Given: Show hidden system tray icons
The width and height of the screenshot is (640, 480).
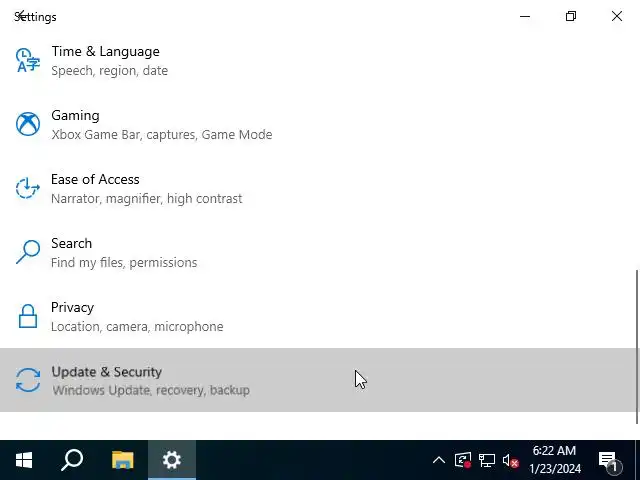Looking at the screenshot, I should (439, 460).
